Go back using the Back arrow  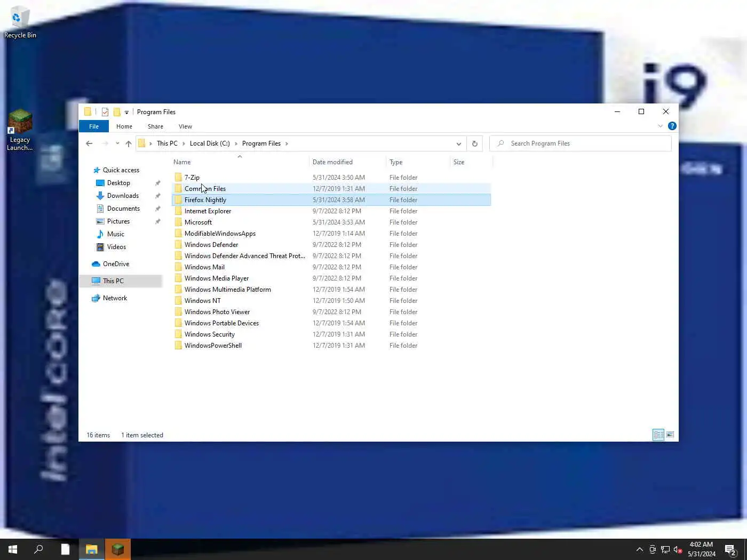tap(89, 143)
